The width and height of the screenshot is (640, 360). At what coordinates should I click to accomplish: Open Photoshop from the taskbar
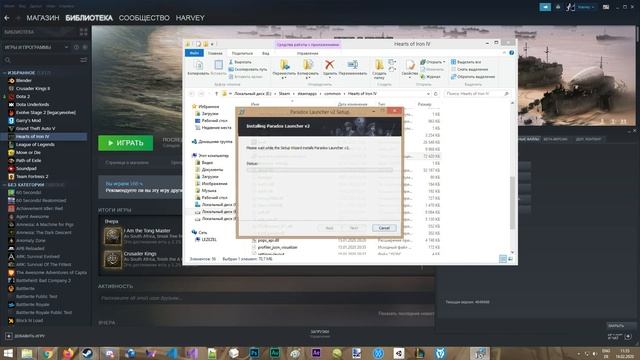[x=254, y=353]
